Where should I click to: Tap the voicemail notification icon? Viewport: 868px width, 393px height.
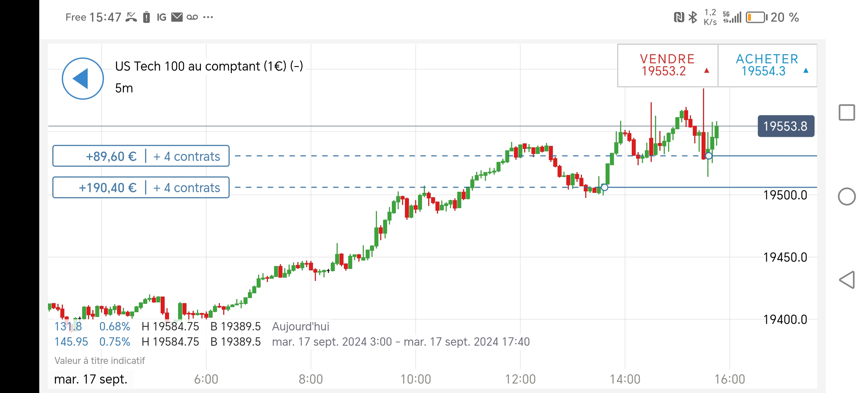click(x=192, y=17)
